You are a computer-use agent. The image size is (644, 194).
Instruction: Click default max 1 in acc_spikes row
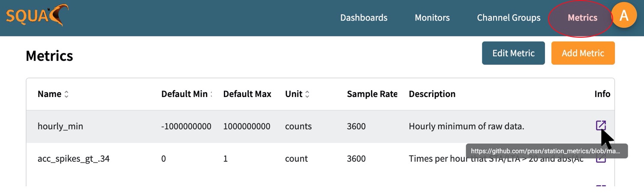[x=226, y=159]
